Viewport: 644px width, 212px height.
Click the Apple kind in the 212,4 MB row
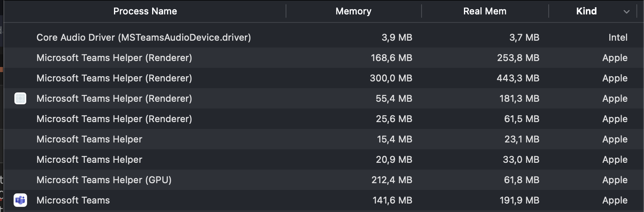(615, 180)
